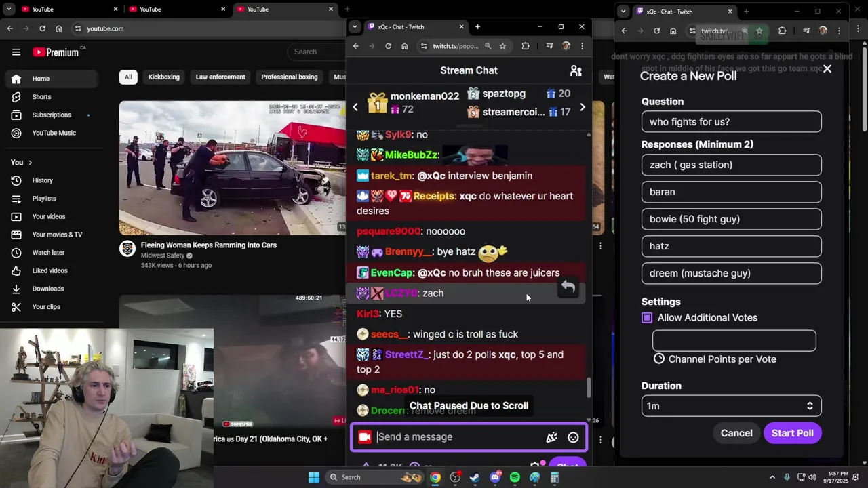
Task: Click Cancel in the poll dialog
Action: tap(736, 433)
